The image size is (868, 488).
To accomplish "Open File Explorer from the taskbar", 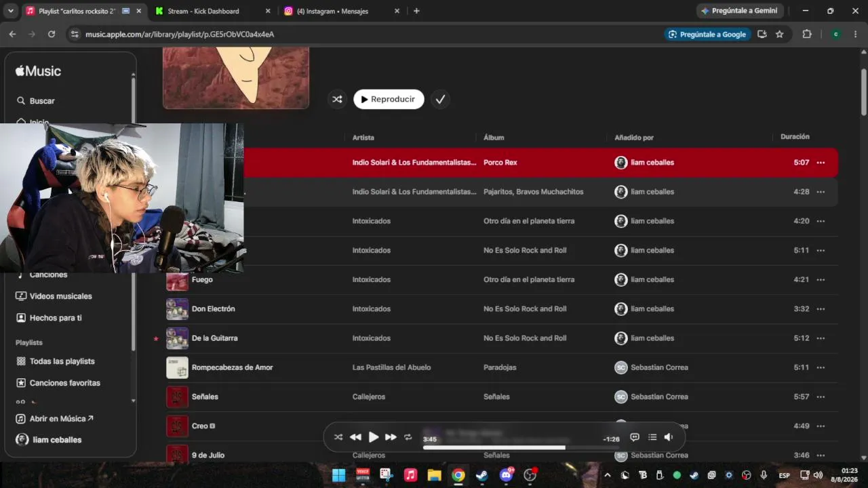I will tap(434, 475).
